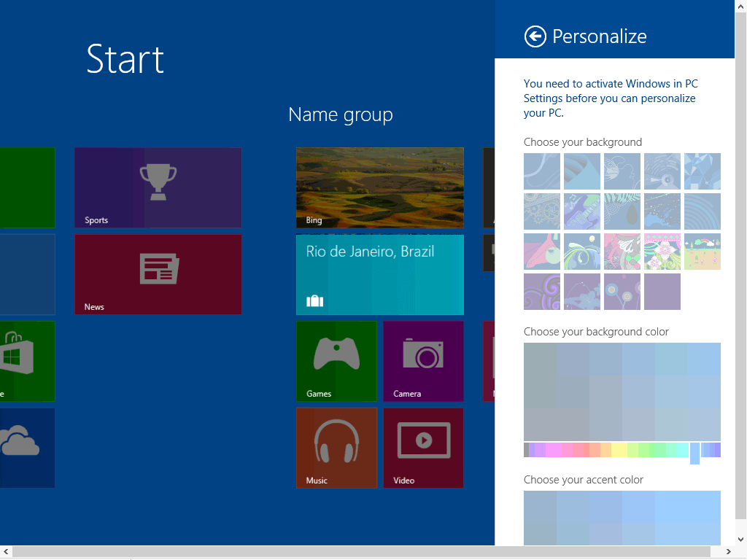Viewport: 747px width, 560px height.
Task: Launch the Bing tile
Action: tap(379, 187)
